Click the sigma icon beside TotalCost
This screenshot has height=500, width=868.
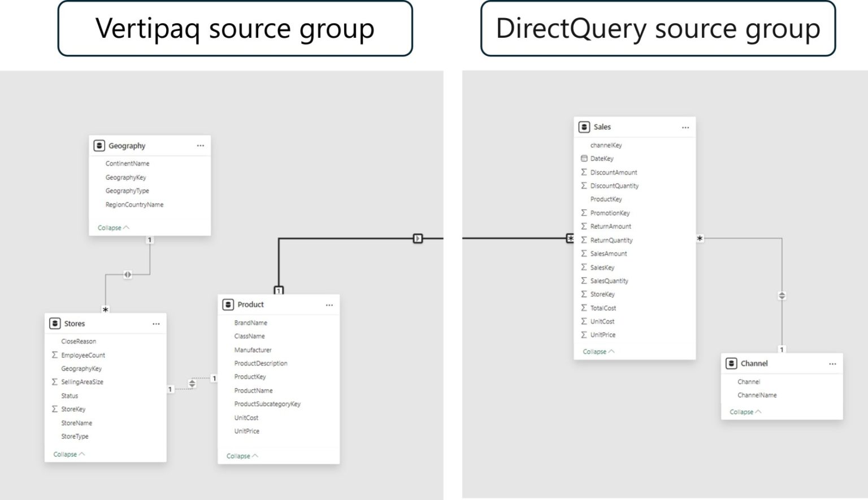pos(584,307)
